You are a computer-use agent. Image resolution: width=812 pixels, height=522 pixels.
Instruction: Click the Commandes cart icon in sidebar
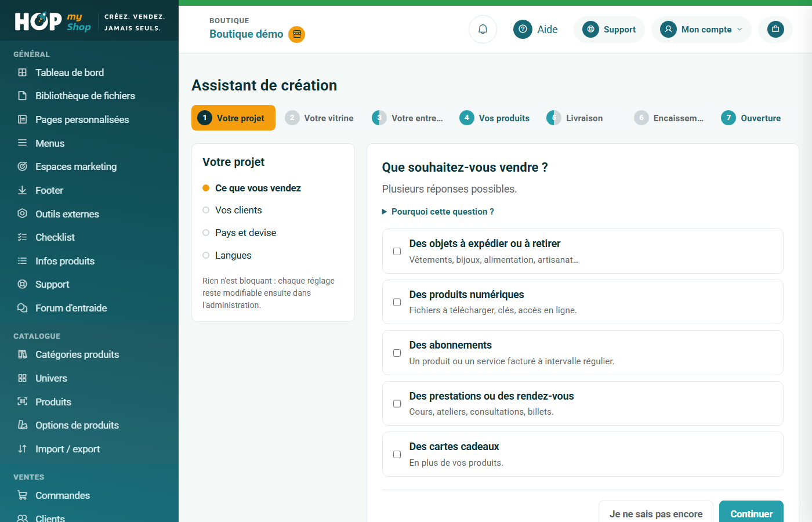click(x=22, y=495)
